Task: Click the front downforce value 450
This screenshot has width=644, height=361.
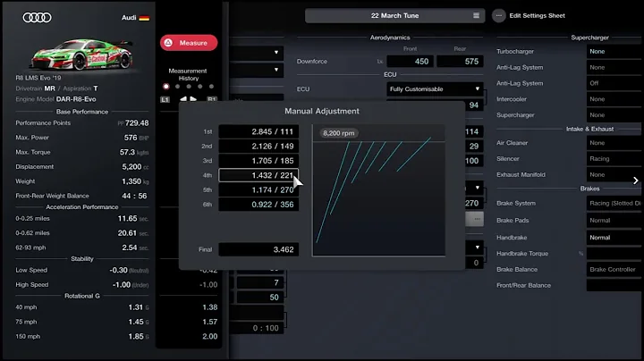Action: click(411, 62)
